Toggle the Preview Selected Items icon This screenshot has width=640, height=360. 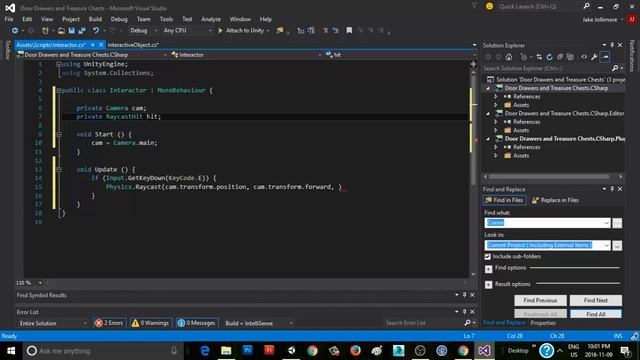pyautogui.click(x=605, y=57)
